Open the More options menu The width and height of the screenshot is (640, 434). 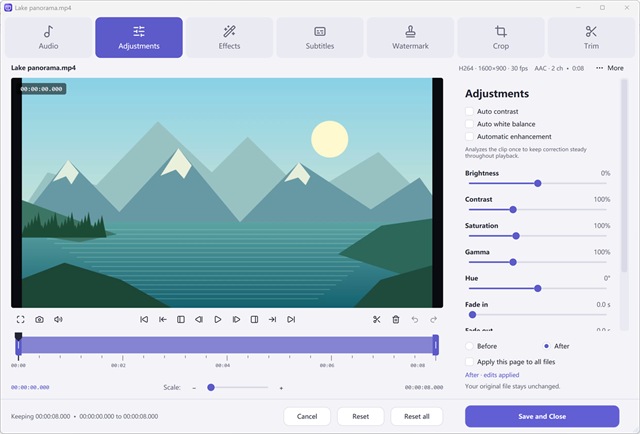pos(610,68)
